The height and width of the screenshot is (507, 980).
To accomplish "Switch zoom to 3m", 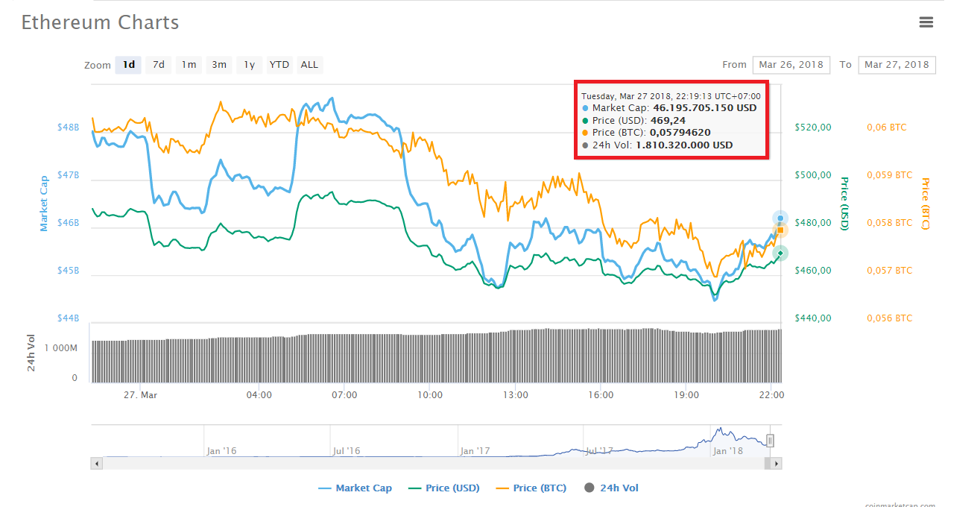I will 218,65.
